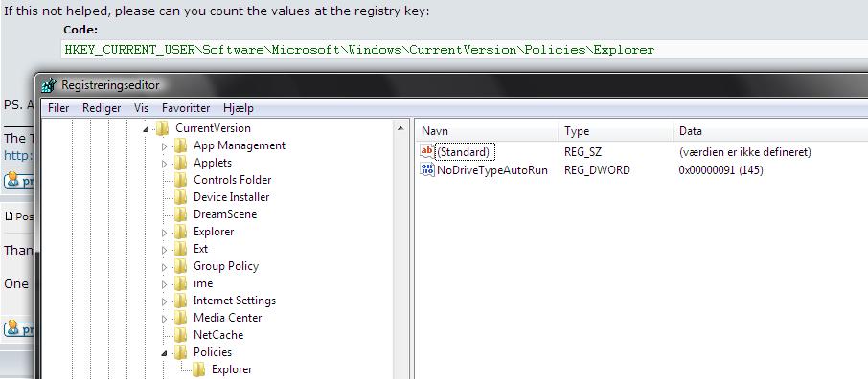868x379 pixels.
Task: Select the Device Installer folder icon
Action: (x=180, y=197)
